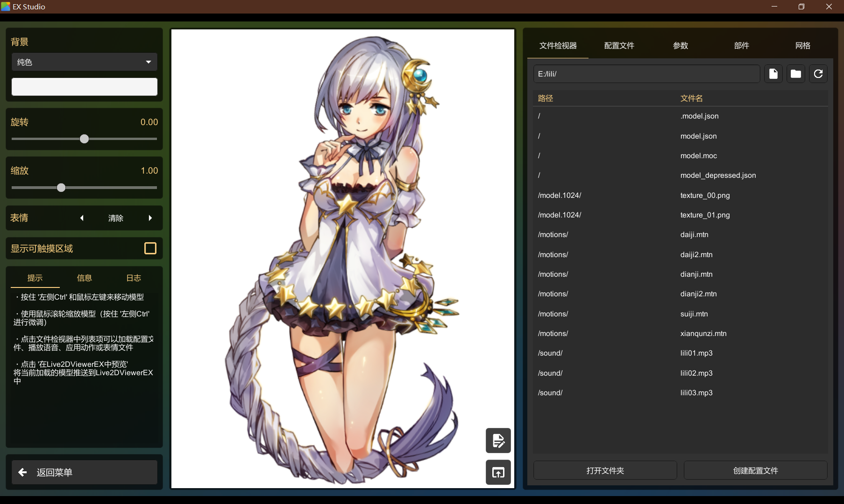This screenshot has width=844, height=504.
Task: Click the 返回菜单 button
Action: (x=85, y=472)
